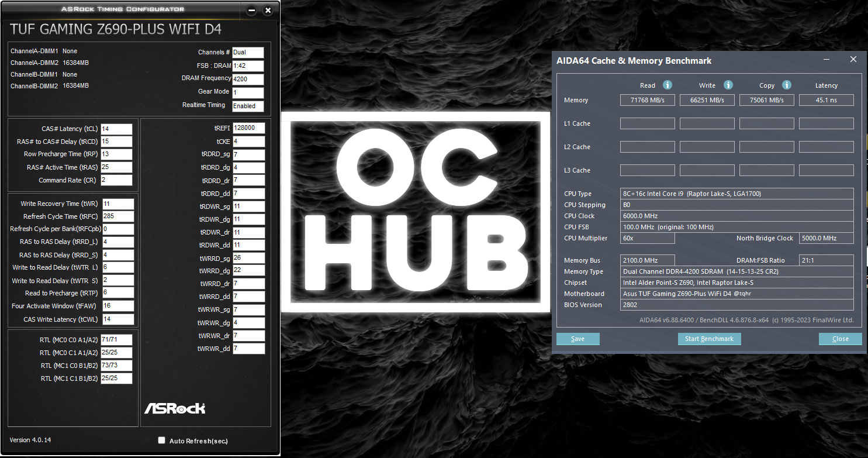Close AIDA64 window with X icon

pyautogui.click(x=853, y=60)
